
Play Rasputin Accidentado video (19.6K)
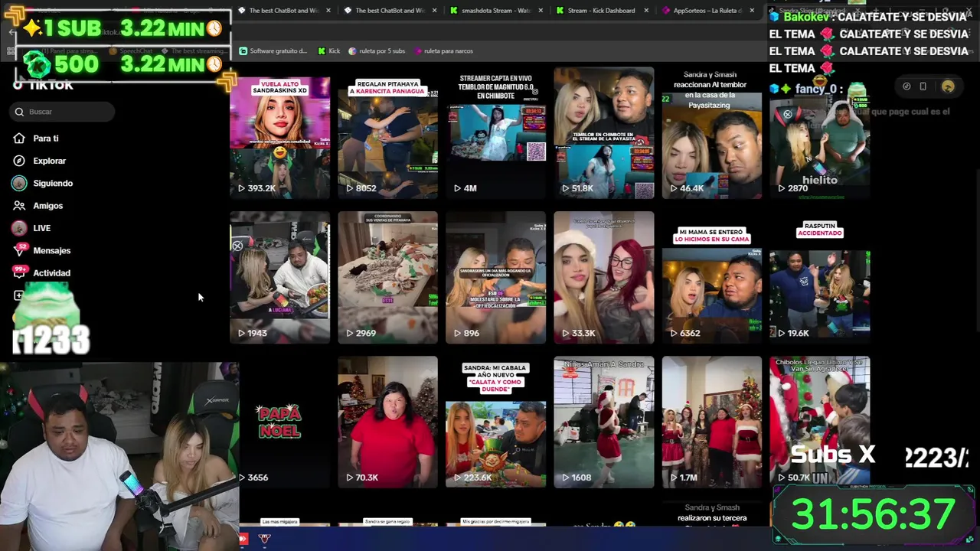click(x=819, y=278)
